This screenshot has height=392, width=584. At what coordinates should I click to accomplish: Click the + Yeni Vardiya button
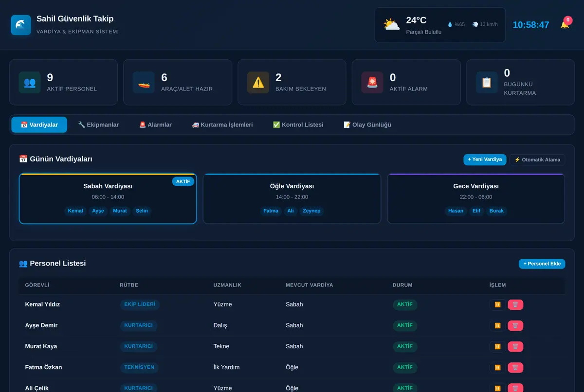pos(485,160)
